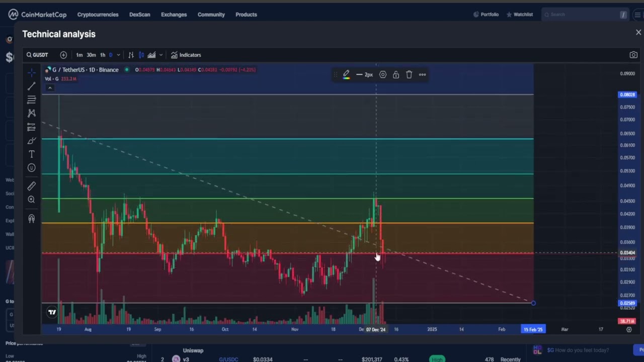Grab the floating toolbar move handle

(x=336, y=74)
